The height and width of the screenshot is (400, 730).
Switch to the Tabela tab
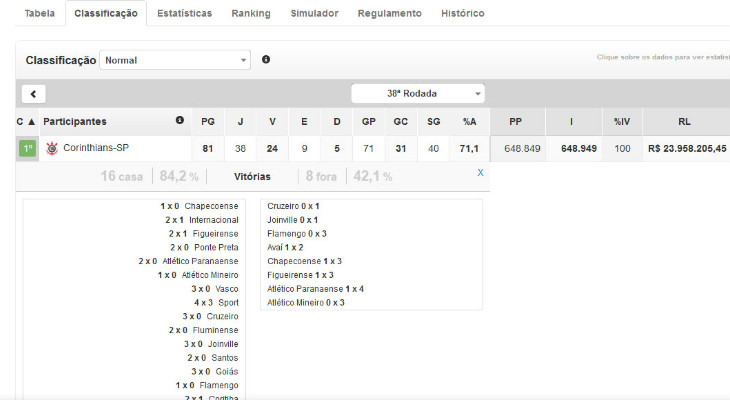pyautogui.click(x=39, y=14)
